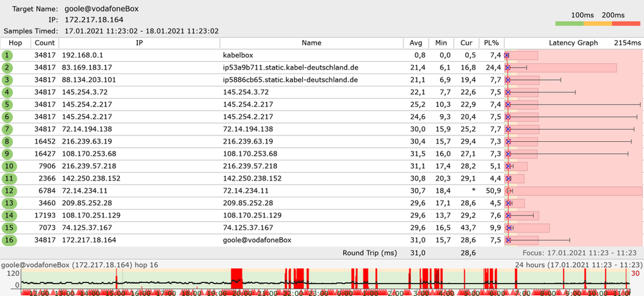Sort by the Avg column header

[x=416, y=43]
